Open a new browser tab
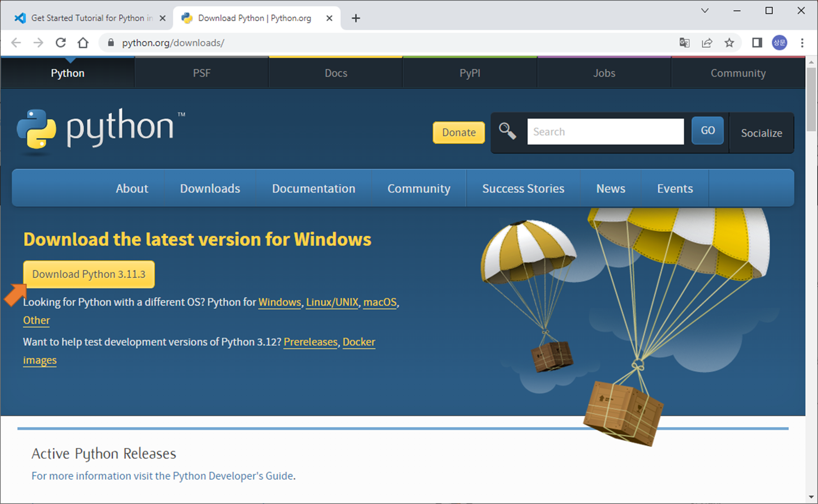818x504 pixels. (356, 18)
